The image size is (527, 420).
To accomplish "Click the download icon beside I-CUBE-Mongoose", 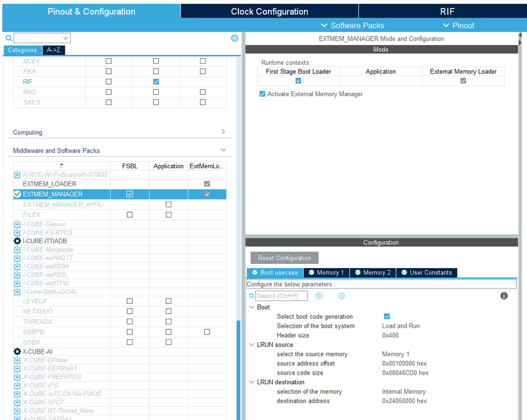I will click(x=17, y=250).
